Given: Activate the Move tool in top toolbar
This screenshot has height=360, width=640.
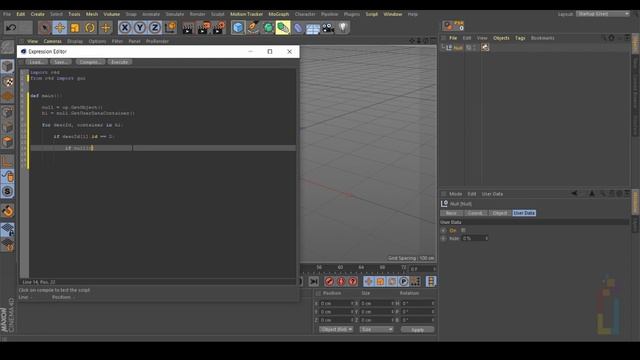Looking at the screenshot, I should (x=60, y=28).
